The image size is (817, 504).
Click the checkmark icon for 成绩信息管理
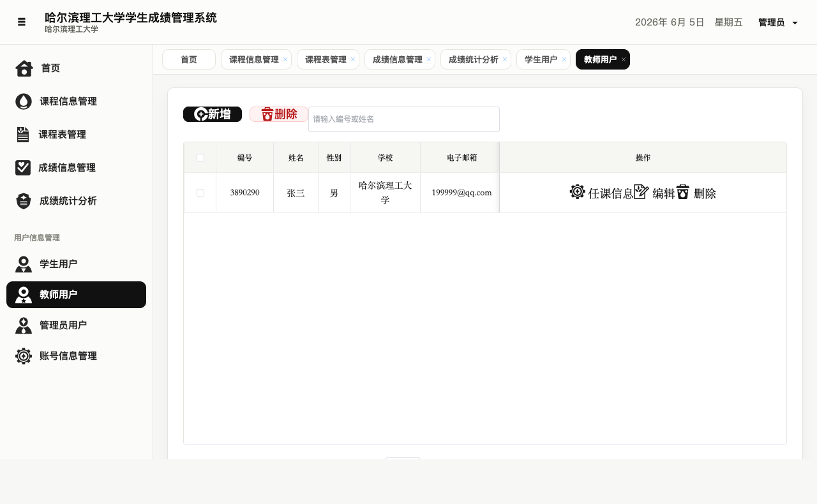23,168
